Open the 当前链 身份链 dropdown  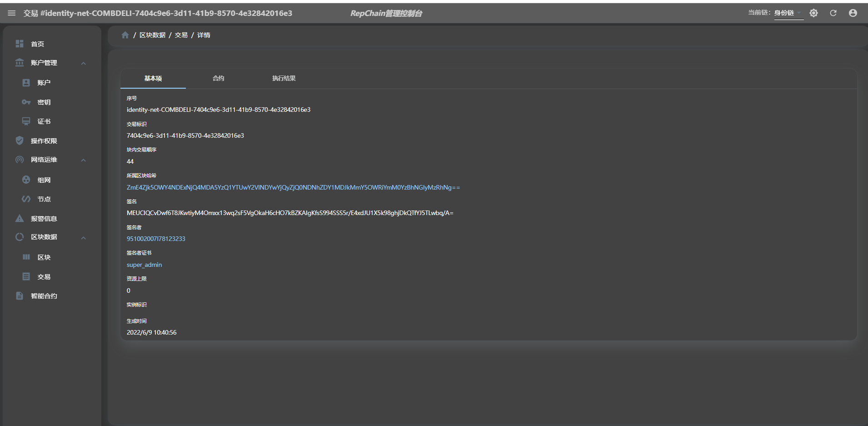tap(789, 13)
